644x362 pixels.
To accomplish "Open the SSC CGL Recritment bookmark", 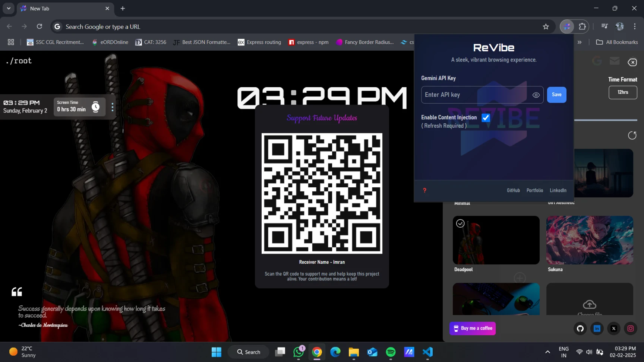I will [x=55, y=42].
